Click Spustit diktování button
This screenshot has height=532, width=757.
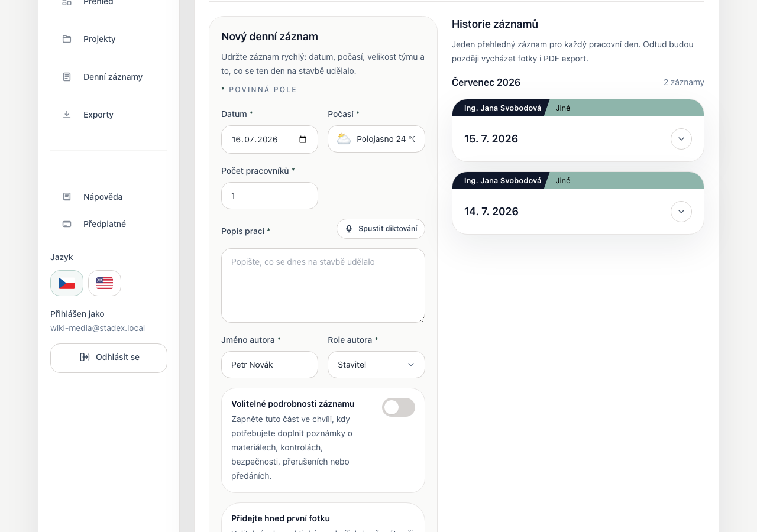(x=381, y=229)
